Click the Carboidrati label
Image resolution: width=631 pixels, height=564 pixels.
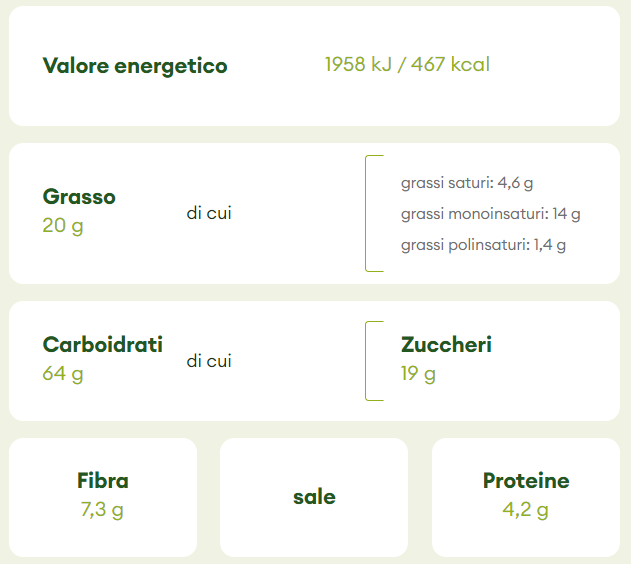click(103, 345)
